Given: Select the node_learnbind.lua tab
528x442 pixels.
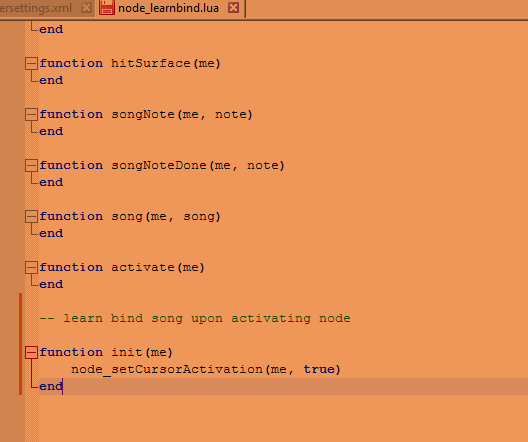Looking at the screenshot, I should tap(168, 8).
